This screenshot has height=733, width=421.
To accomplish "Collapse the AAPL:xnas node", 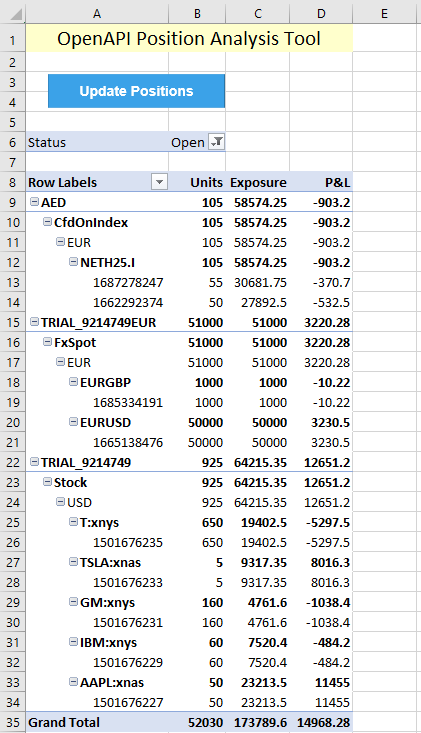I will (x=73, y=682).
